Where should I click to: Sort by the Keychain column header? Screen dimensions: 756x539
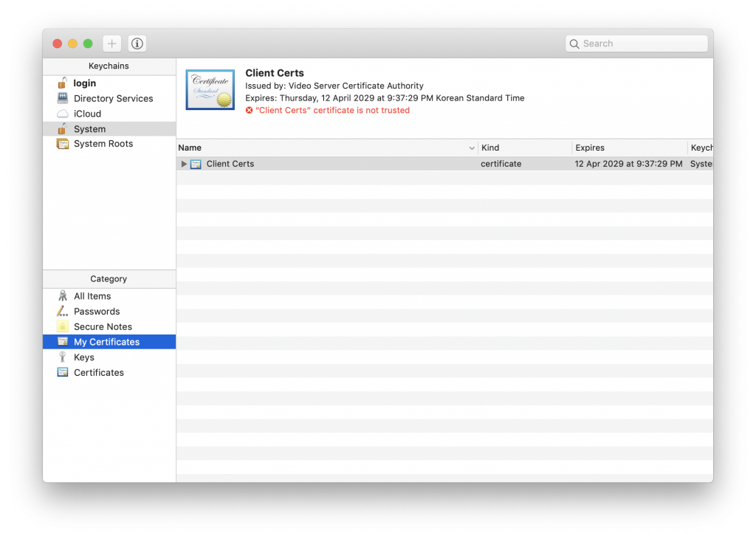(701, 148)
